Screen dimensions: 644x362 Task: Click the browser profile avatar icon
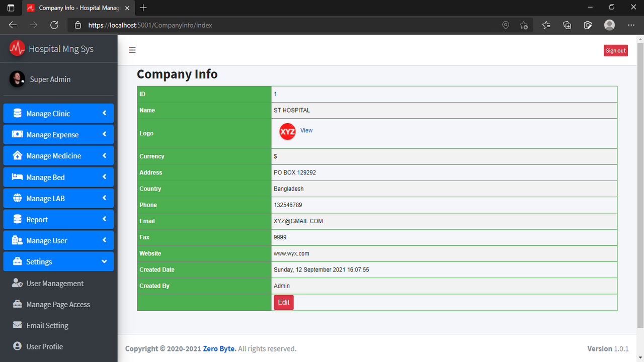(x=609, y=25)
